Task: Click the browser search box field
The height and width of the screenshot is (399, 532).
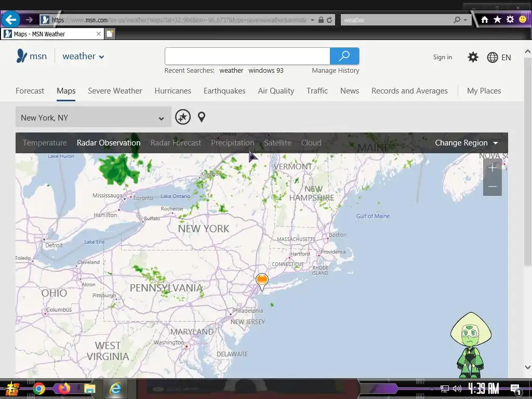Action: tap(397, 20)
